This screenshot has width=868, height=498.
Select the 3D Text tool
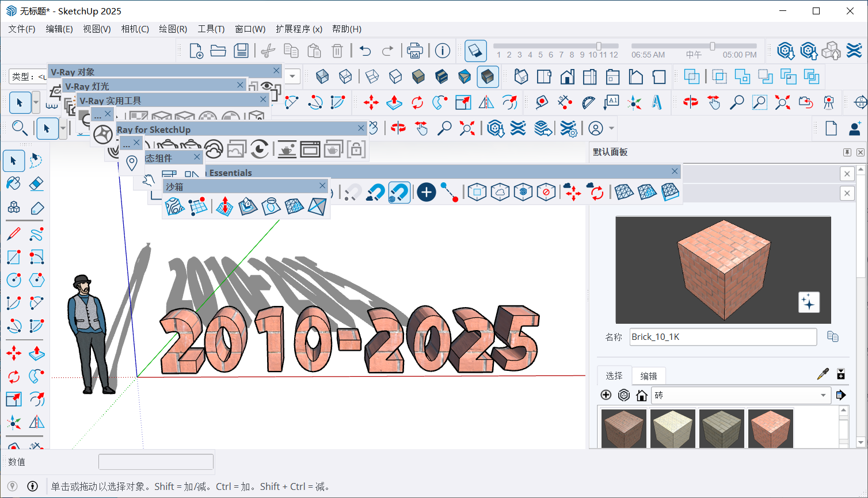point(657,102)
